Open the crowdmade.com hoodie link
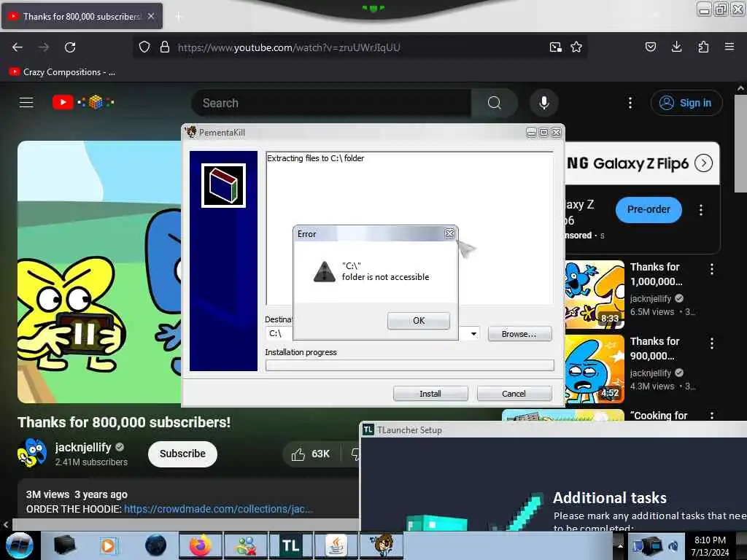The height and width of the screenshot is (560, 747). click(x=218, y=509)
